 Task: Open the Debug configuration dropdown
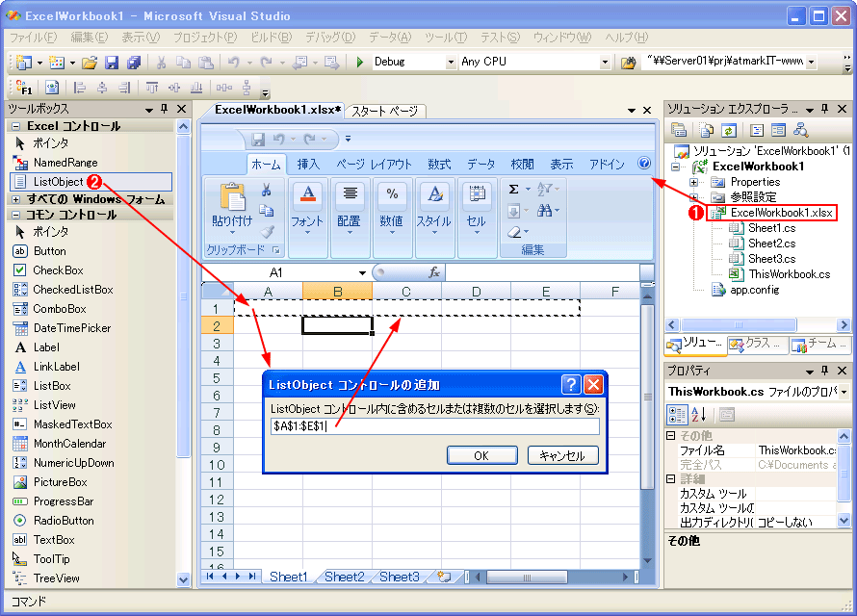tap(451, 63)
